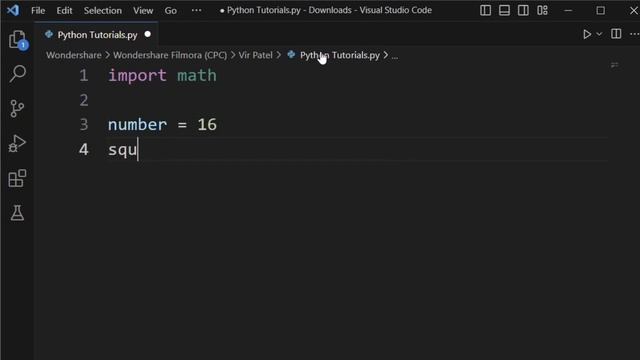Click the minimap preview at editor right

(614, 65)
